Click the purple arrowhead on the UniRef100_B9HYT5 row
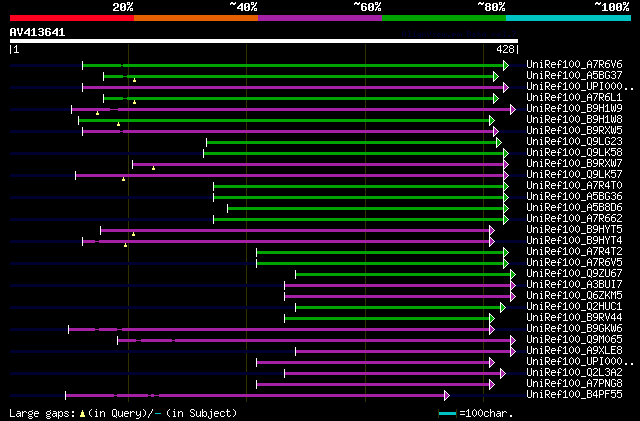Screen dimensions: 640x421 (492, 231)
